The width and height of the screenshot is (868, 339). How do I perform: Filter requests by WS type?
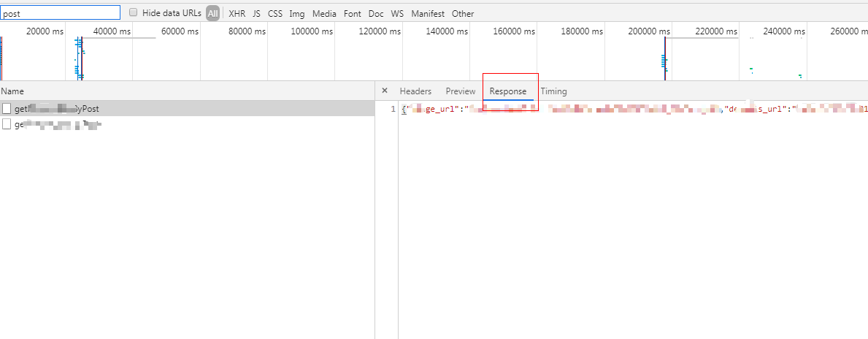point(397,13)
